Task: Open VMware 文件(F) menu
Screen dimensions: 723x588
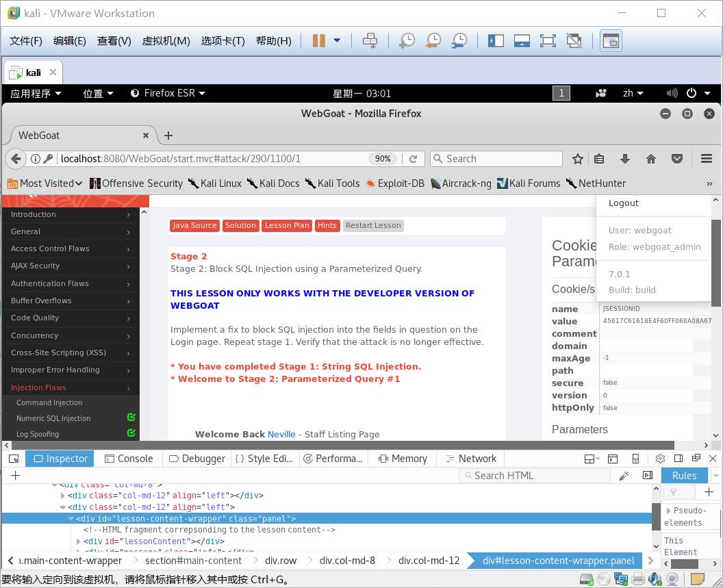Action: coord(26,41)
